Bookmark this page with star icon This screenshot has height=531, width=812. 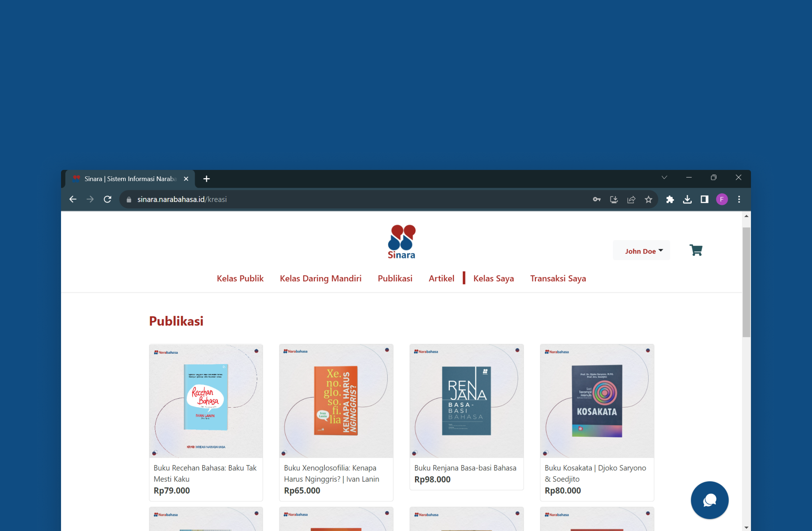pyautogui.click(x=648, y=199)
